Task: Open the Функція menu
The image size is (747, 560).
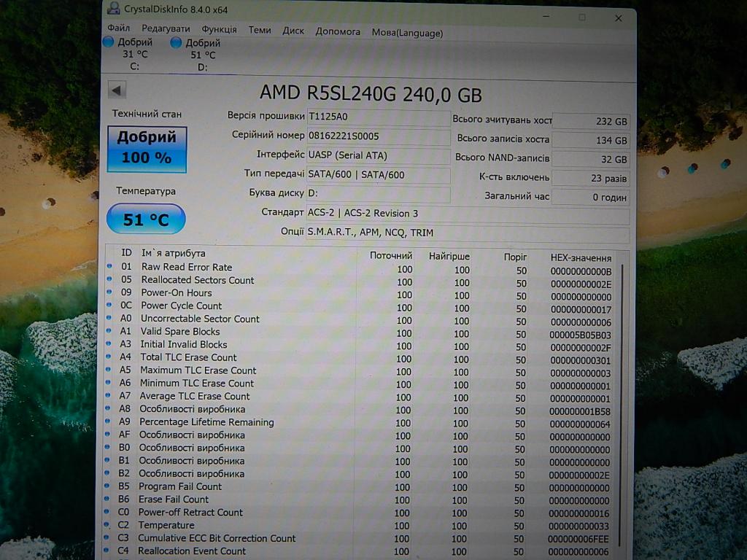Action: pos(219,29)
